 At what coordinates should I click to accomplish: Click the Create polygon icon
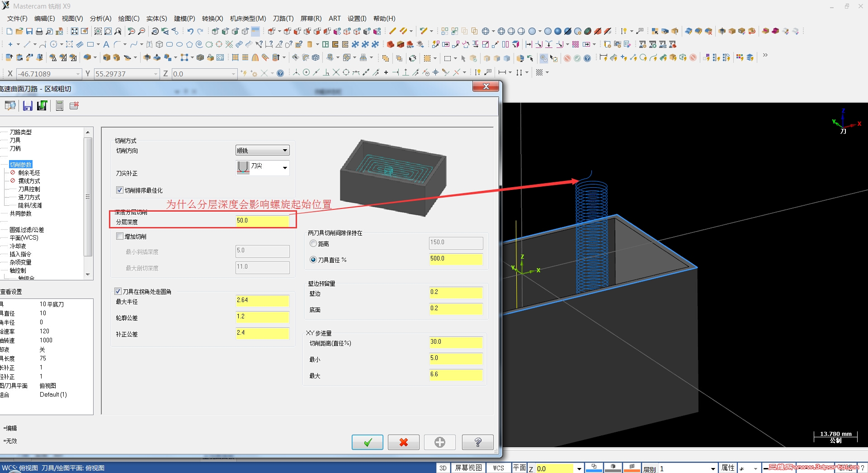(x=189, y=44)
